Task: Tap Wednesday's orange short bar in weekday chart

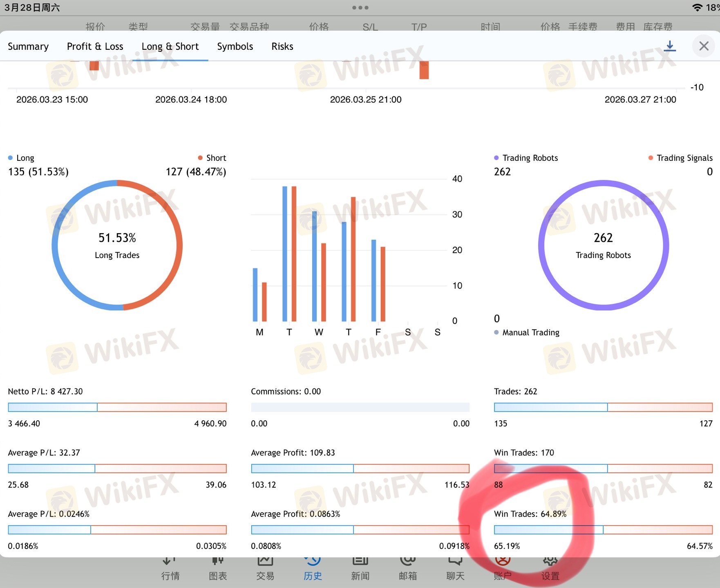Action: click(324, 282)
